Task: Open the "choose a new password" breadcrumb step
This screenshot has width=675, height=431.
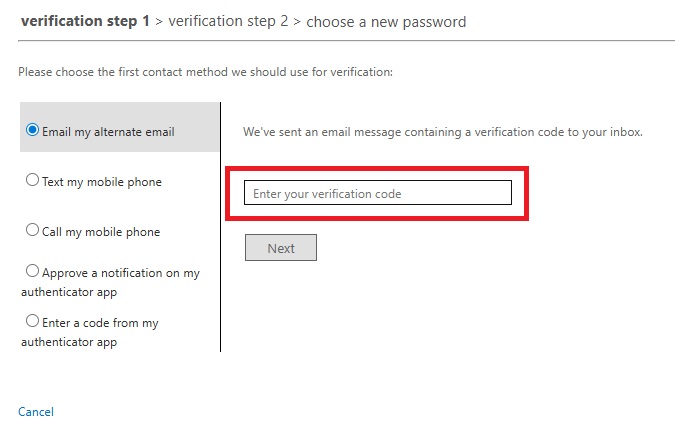Action: [386, 21]
